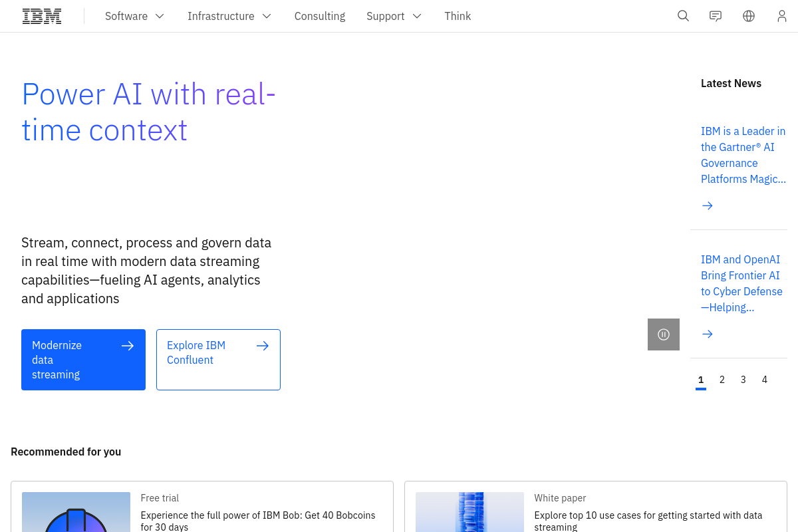This screenshot has height=532, width=798.
Task: Open the IBM Bob free trial card
Action: click(x=202, y=507)
